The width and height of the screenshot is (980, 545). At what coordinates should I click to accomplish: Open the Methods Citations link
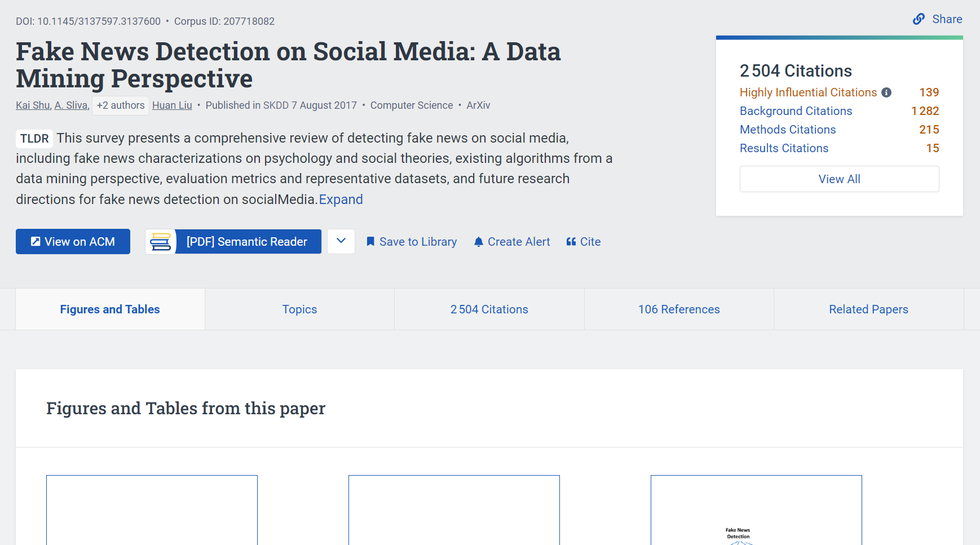(788, 130)
